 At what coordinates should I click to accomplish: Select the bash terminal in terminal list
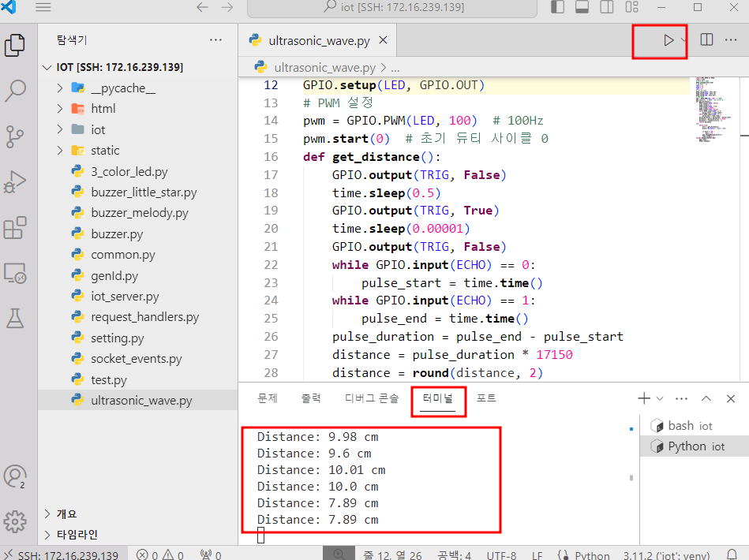689,426
